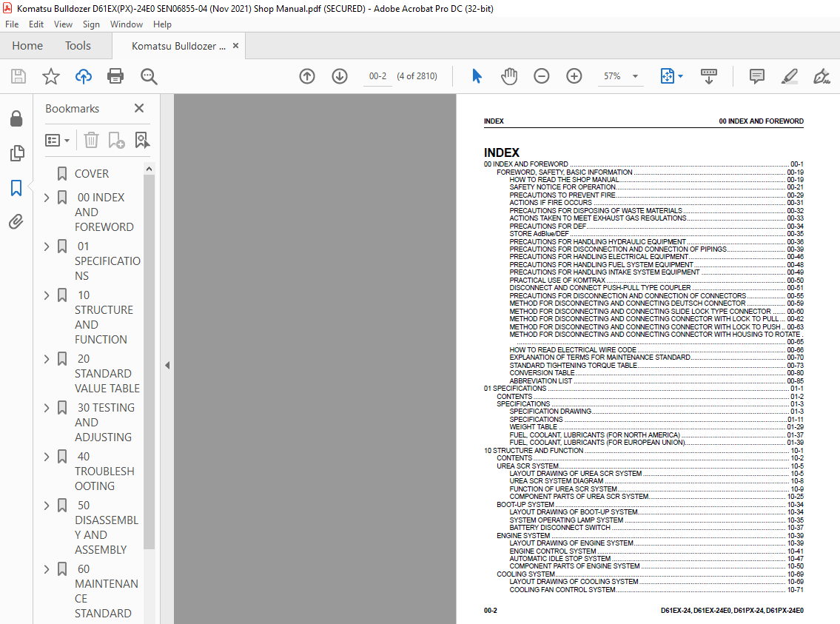Click the Save file icon
This screenshot has width=840, height=624.
[19, 76]
